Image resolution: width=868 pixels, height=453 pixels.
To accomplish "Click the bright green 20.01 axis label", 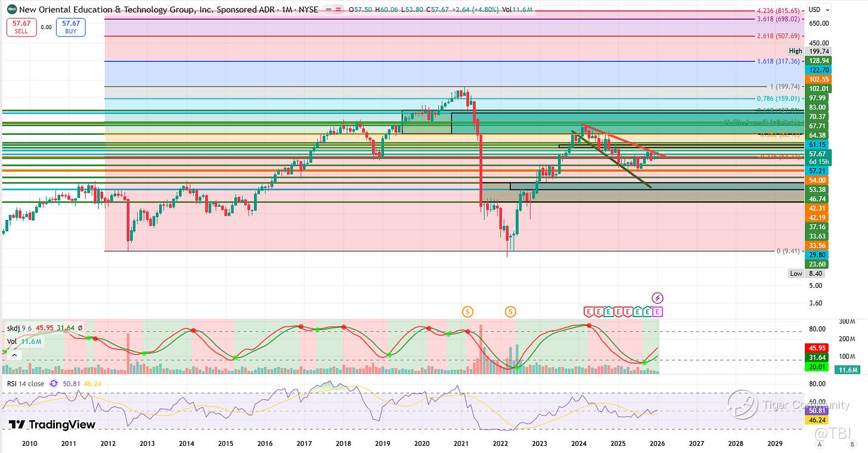I will tap(817, 367).
